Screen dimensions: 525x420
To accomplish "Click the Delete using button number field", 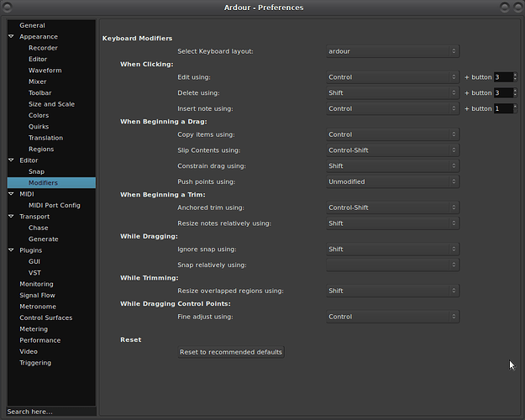I will [x=502, y=92].
